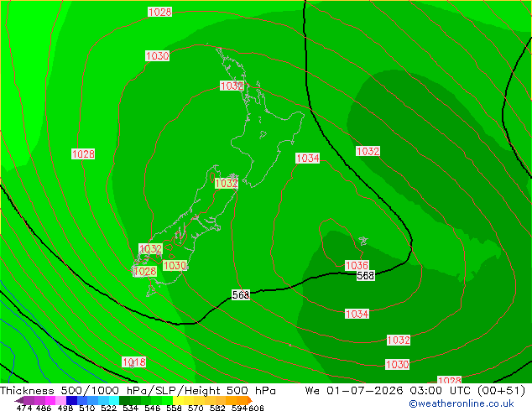Click the 1030 label on southern South Island
The height and width of the screenshot is (411, 532).
click(175, 265)
